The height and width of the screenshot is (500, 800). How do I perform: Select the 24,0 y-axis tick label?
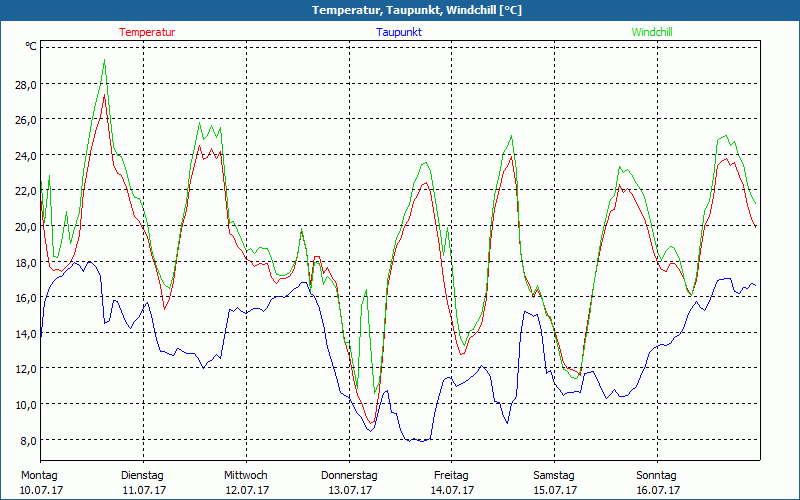pyautogui.click(x=25, y=156)
